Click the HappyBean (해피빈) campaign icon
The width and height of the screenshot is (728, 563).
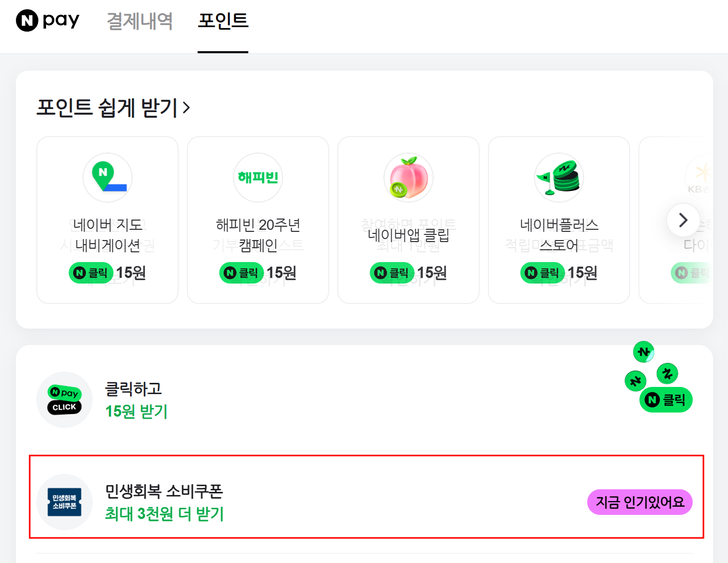point(258,177)
